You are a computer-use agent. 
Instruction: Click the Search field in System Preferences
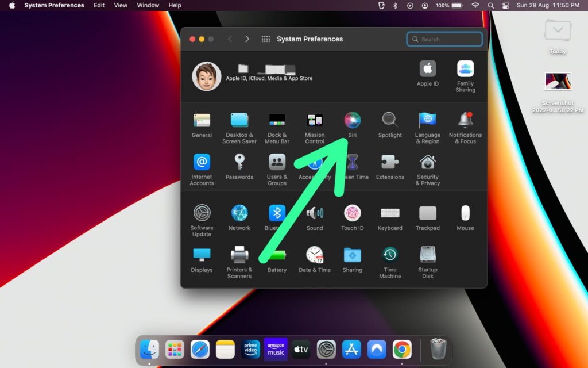tap(444, 39)
